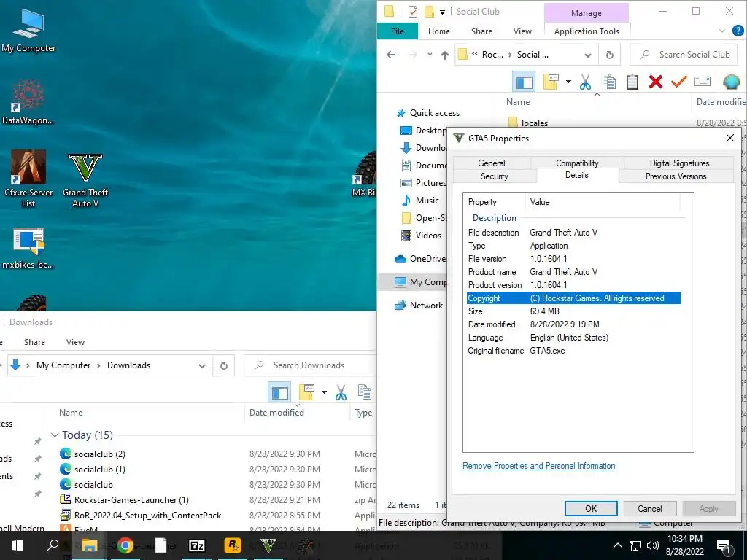Open mxbikes-be desktop installer icon
This screenshot has width=747, height=560.
(x=28, y=248)
